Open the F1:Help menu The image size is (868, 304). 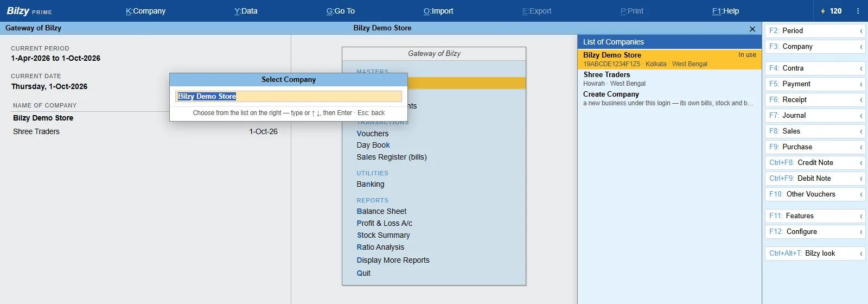725,11
